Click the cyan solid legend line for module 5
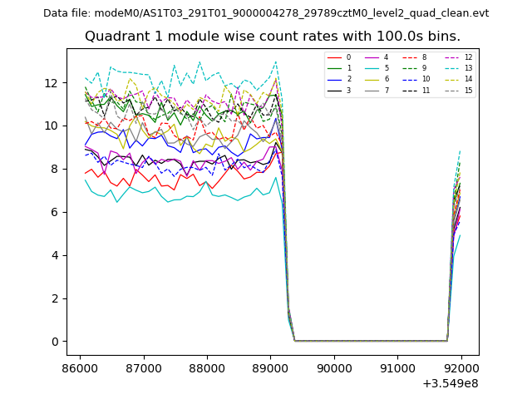Viewport: 532px width, 399px height. coord(373,68)
